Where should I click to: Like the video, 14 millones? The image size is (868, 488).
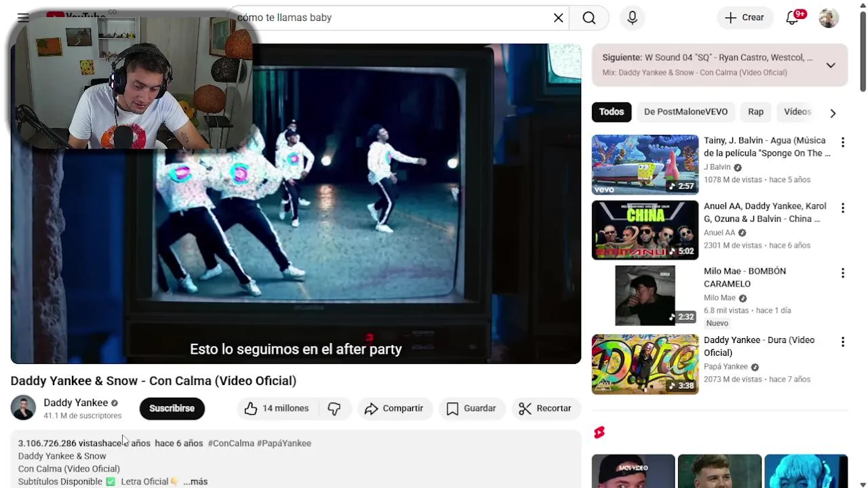(x=277, y=408)
